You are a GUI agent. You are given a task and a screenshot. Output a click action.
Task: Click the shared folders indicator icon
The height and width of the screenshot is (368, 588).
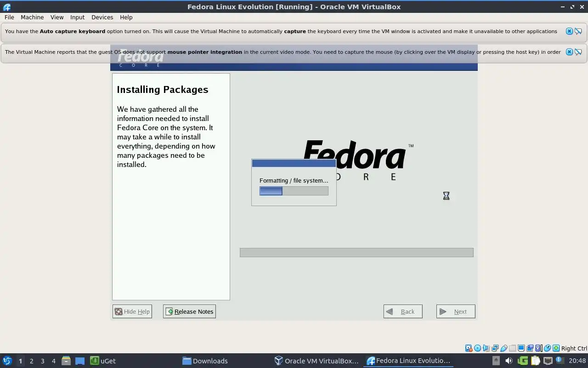point(512,348)
